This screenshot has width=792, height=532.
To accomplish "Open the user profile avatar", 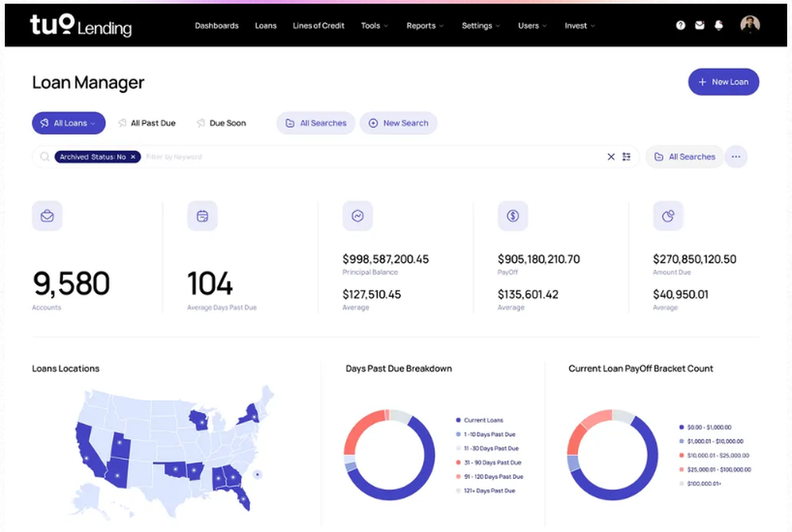I will [x=749, y=25].
